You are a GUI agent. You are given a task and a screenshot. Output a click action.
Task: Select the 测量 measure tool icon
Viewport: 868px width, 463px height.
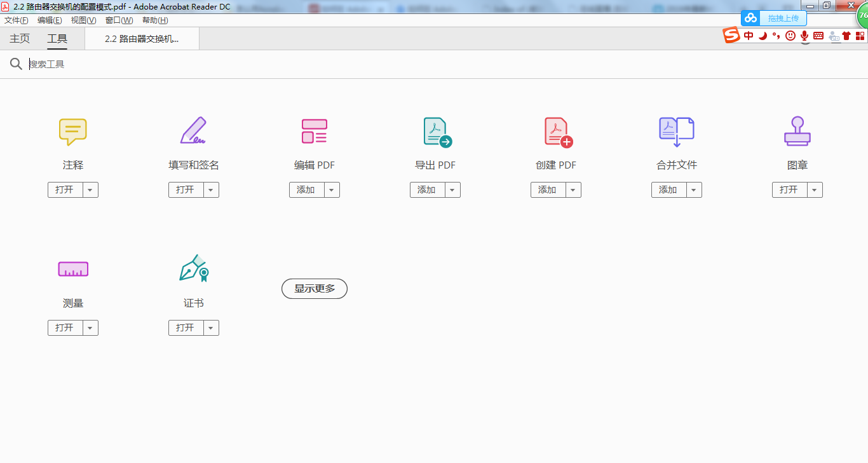click(72, 268)
